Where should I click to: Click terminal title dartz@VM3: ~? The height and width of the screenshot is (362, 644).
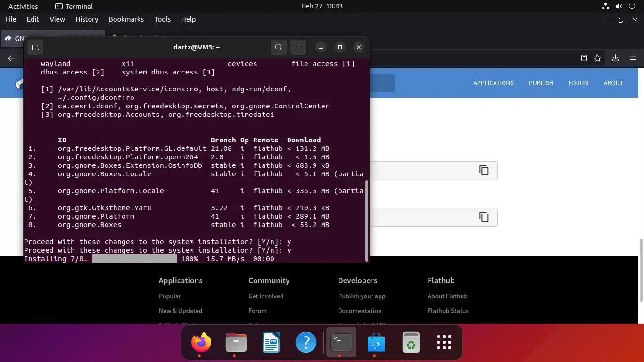(197, 47)
